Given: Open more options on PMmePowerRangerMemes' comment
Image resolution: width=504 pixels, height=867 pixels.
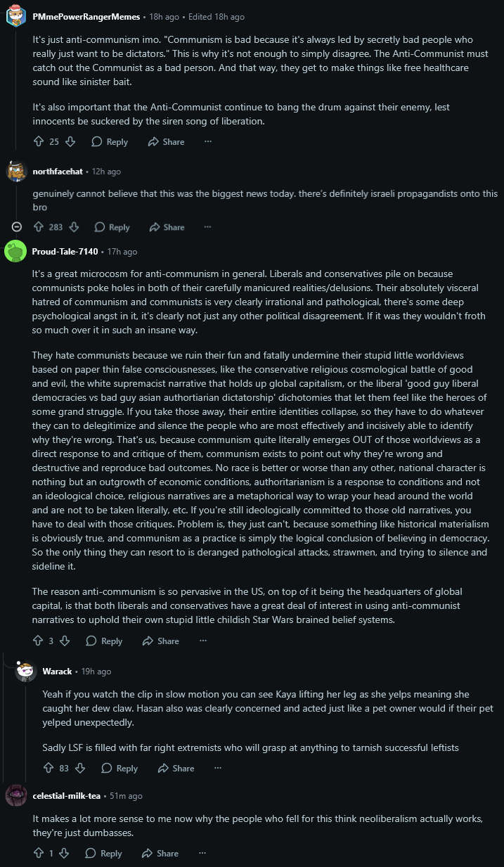Looking at the screenshot, I should coord(207,141).
